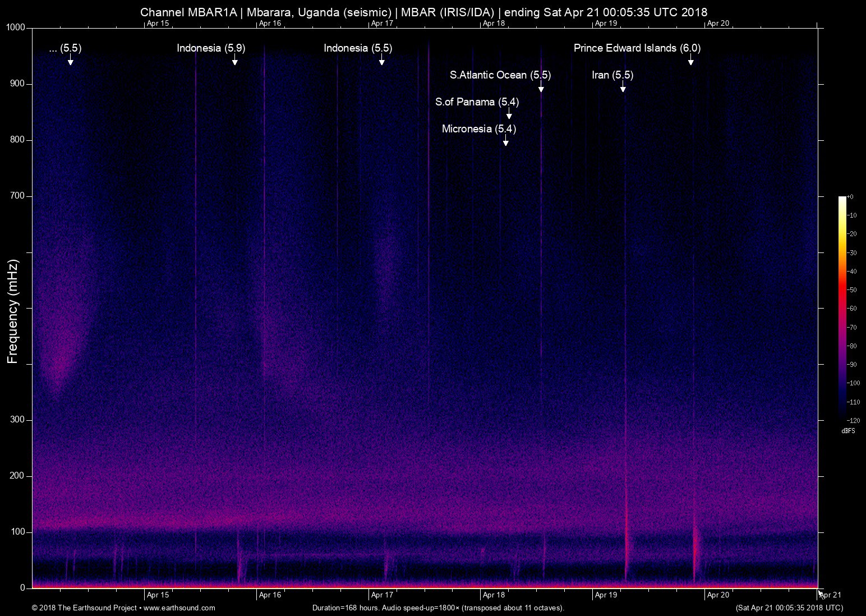Click the arrow below Iran (5.5) label
This screenshot has width=866, height=616.
pos(623,88)
